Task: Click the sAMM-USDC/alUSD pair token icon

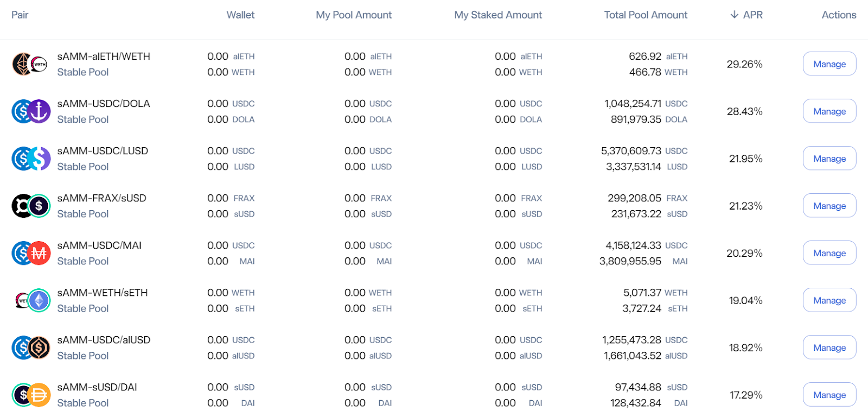Action: coord(31,347)
